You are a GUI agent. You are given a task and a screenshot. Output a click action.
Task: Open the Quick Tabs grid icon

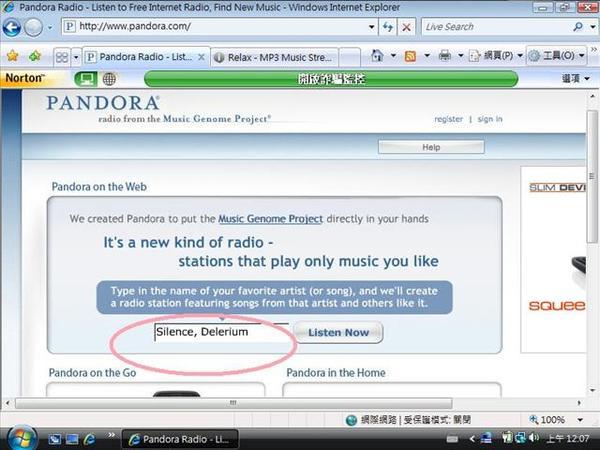point(62,57)
